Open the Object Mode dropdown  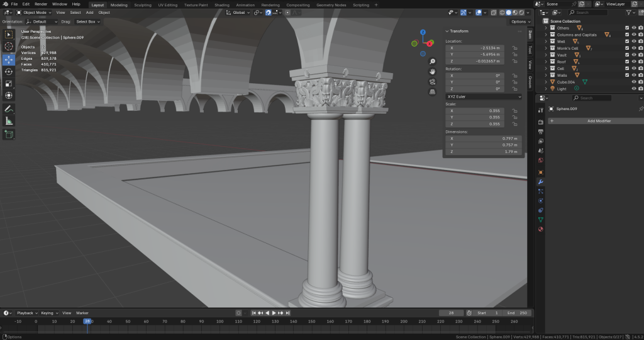(34, 13)
